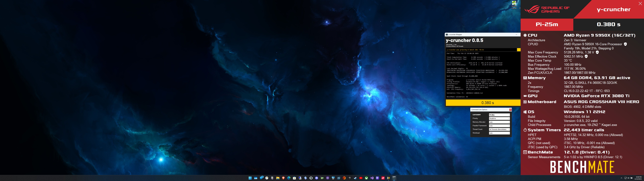Image resolution: width=644 pixels, height=181 pixels.
Task: Open the messaging app with 68 badge
Action: (261, 178)
